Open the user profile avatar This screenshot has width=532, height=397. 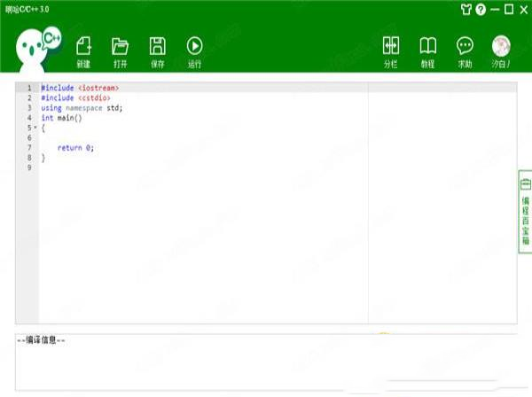tap(501, 46)
